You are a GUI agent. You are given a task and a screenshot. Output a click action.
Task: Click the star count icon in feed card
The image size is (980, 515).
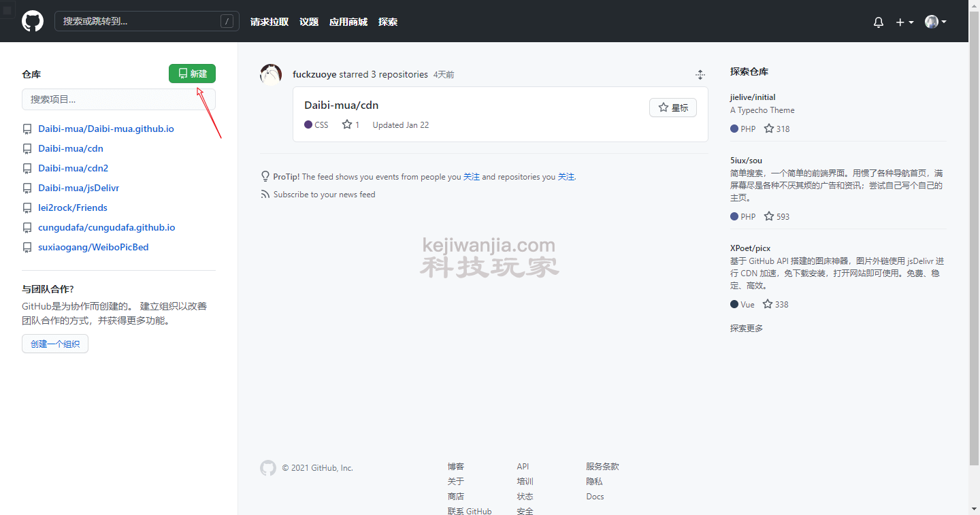347,124
